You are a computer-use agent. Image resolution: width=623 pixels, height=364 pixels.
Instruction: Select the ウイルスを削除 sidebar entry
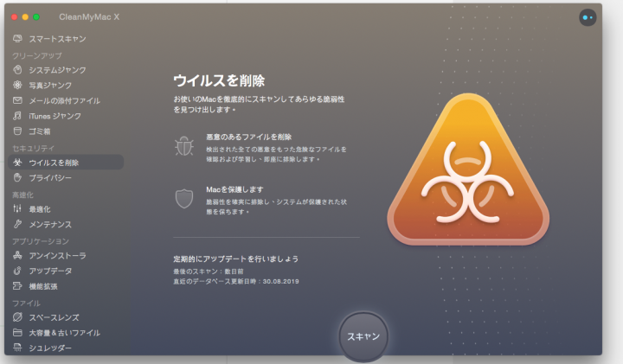click(x=66, y=163)
